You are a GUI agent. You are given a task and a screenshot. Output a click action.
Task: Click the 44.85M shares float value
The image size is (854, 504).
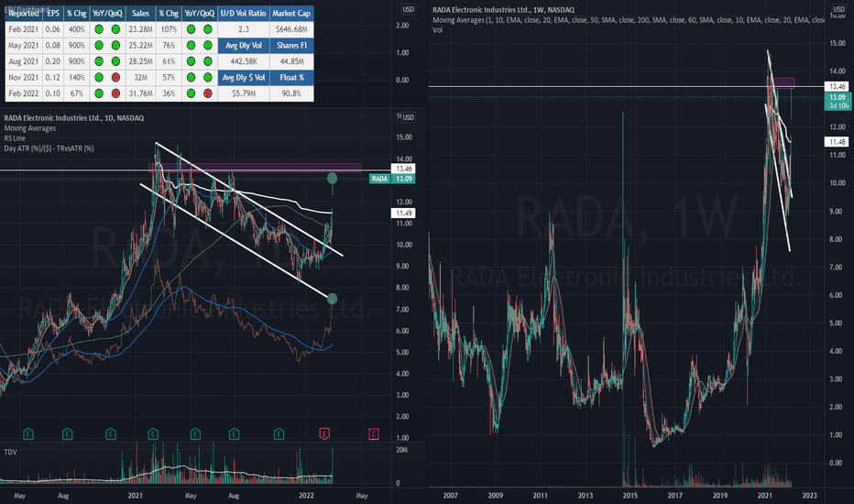(291, 61)
